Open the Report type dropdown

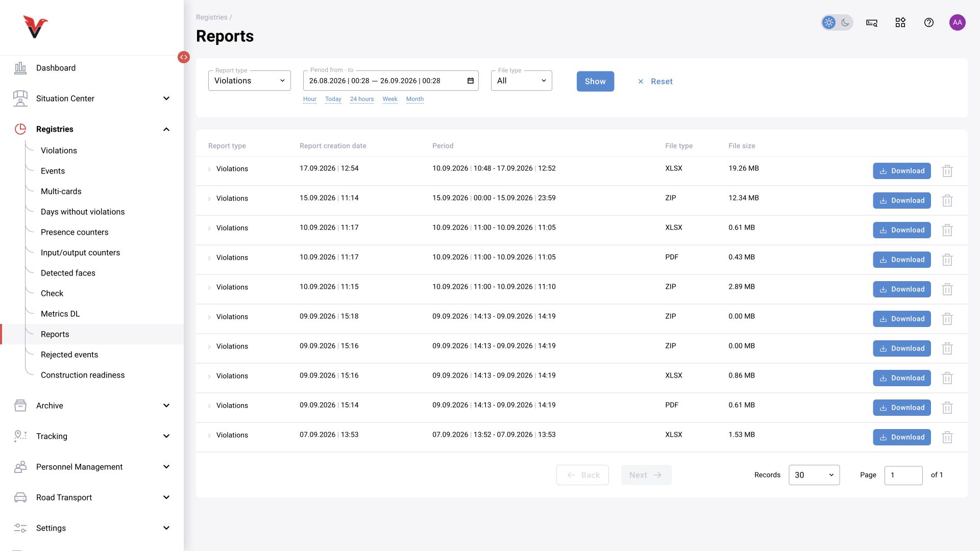[x=250, y=81]
